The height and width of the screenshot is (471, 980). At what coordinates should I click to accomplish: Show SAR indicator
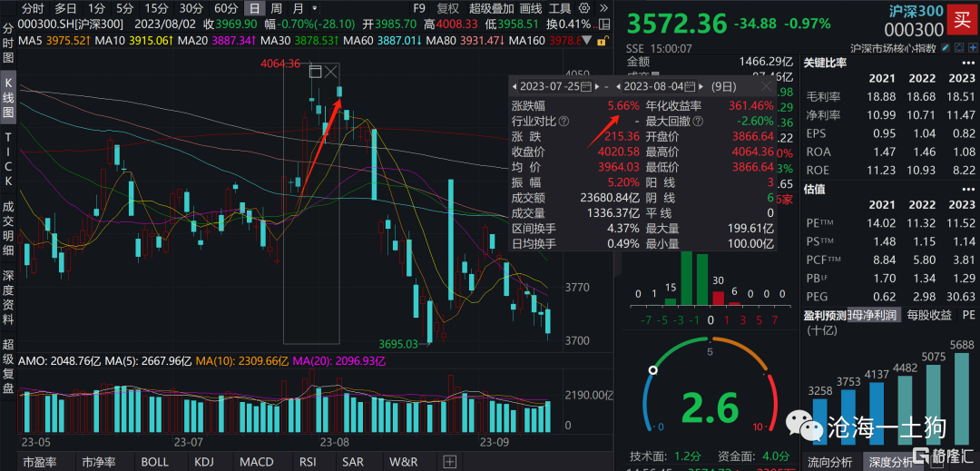(353, 462)
